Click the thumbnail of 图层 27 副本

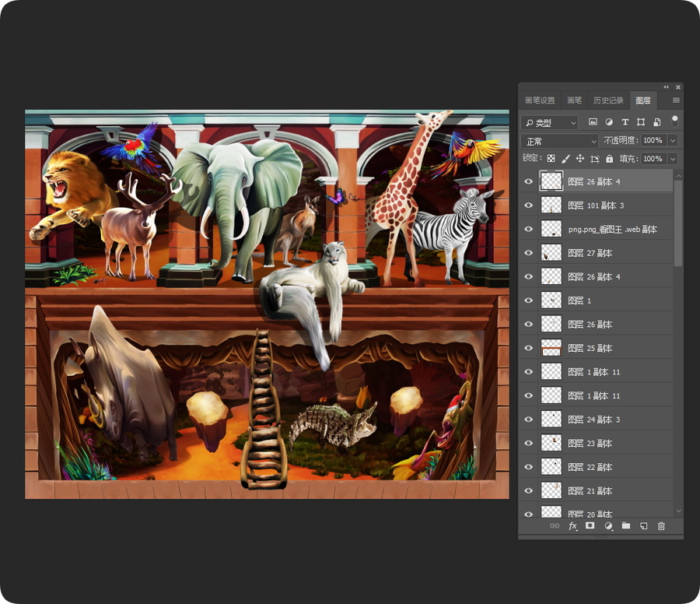[x=551, y=253]
